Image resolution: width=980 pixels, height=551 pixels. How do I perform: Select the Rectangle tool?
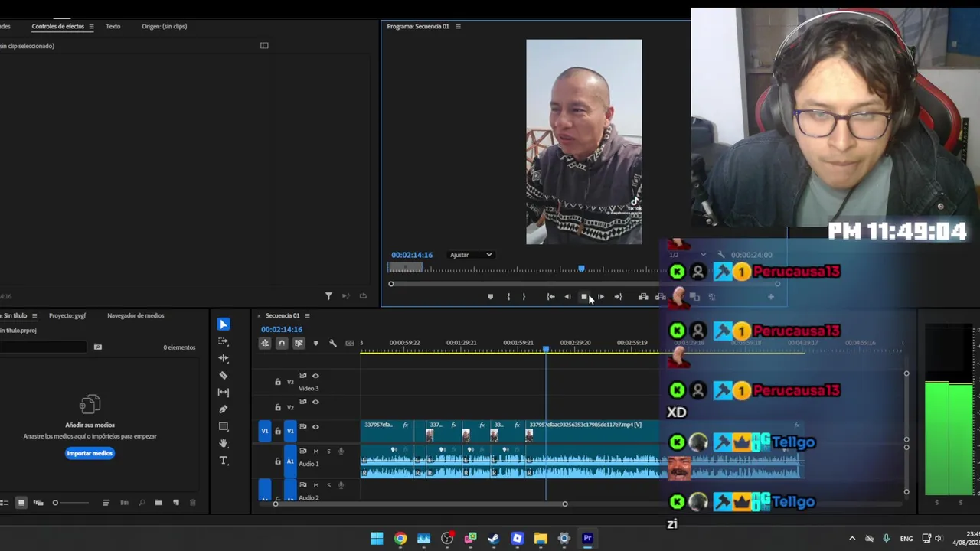[x=224, y=426]
